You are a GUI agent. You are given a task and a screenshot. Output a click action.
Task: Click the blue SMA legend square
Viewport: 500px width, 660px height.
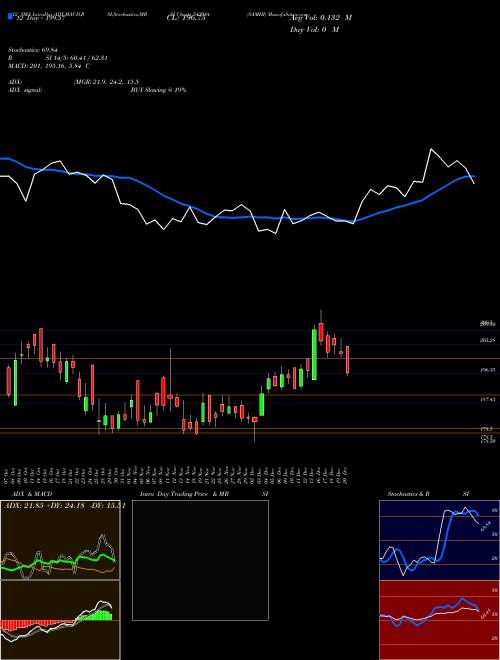tap(10, 16)
